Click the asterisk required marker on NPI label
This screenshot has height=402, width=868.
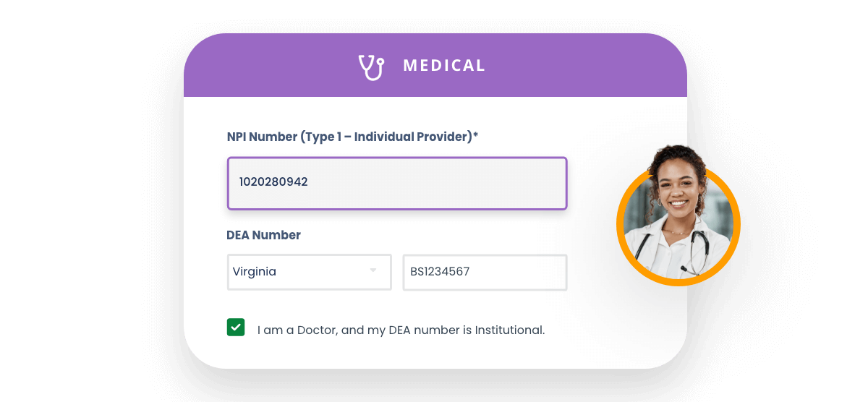[475, 135]
